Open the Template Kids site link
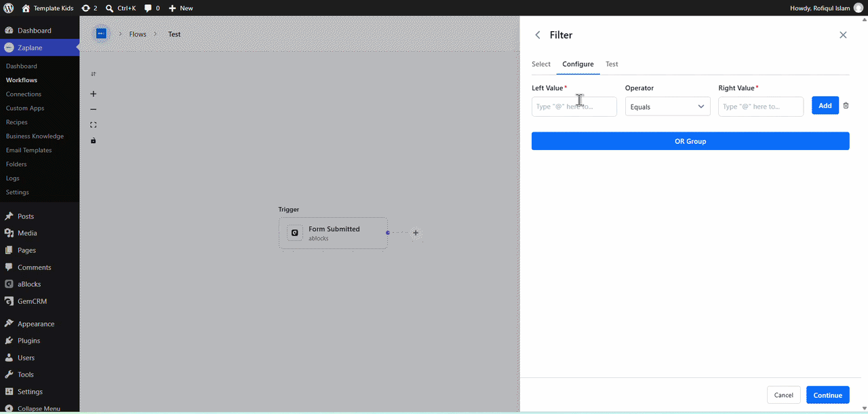Viewport: 868px width, 414px height. pos(47,8)
